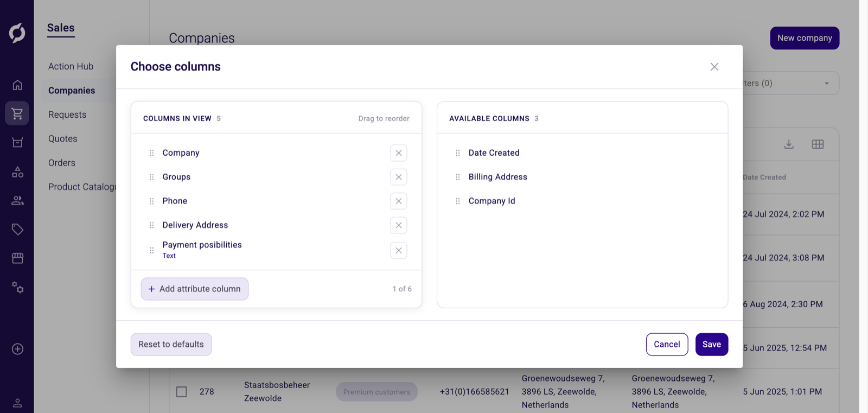
Task: Click the column chooser grid icon
Action: pyautogui.click(x=818, y=144)
